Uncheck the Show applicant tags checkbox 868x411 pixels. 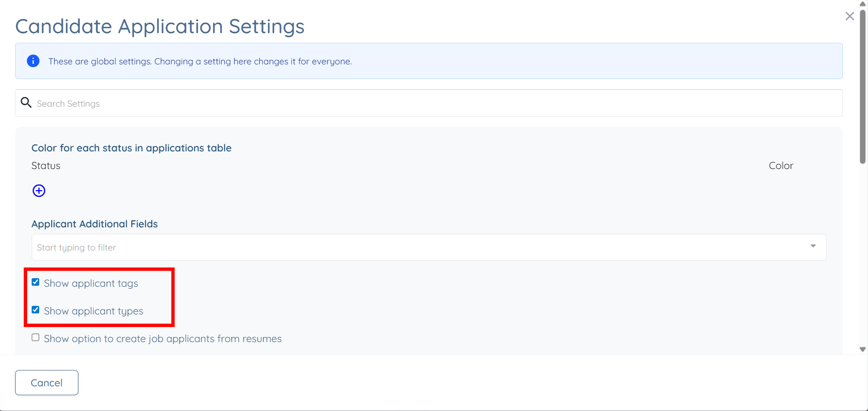(x=35, y=282)
